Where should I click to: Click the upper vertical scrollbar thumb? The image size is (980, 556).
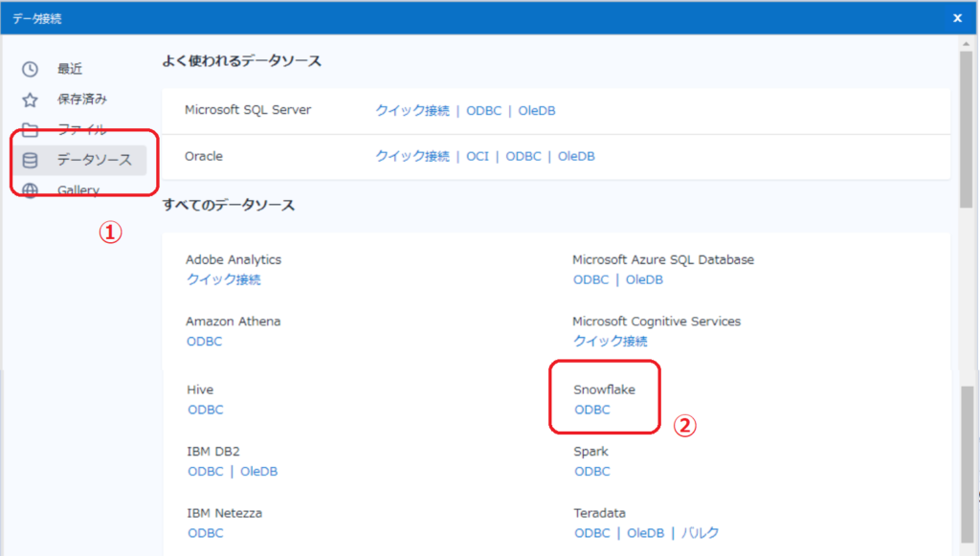pyautogui.click(x=967, y=129)
